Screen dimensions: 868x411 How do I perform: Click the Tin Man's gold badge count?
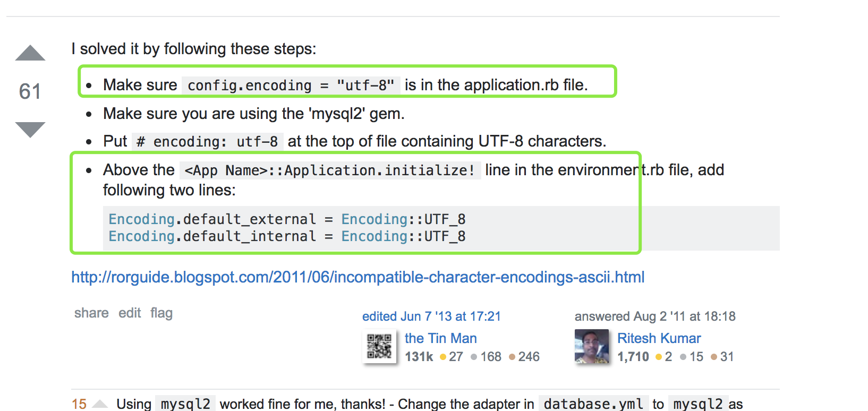[452, 357]
